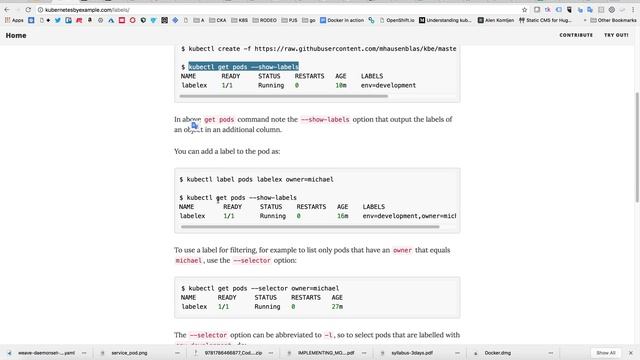
Task: Open the PJS bookmarks folder
Action: click(289, 20)
